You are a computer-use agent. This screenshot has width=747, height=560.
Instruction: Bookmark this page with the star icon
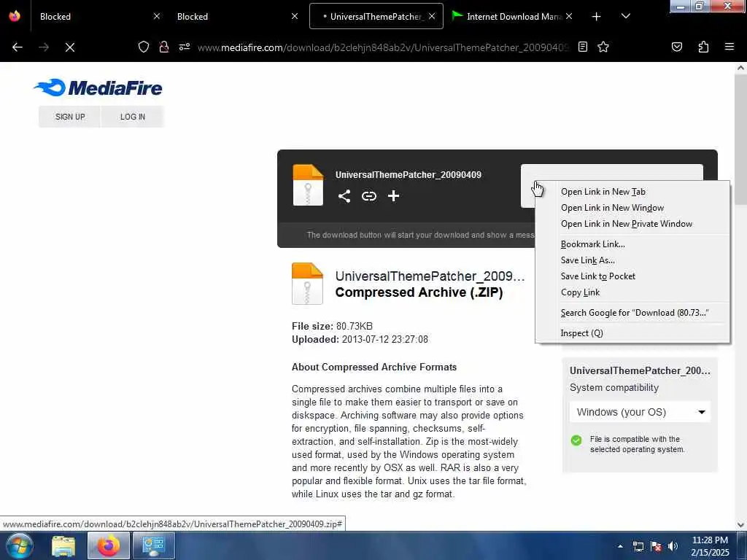click(603, 47)
